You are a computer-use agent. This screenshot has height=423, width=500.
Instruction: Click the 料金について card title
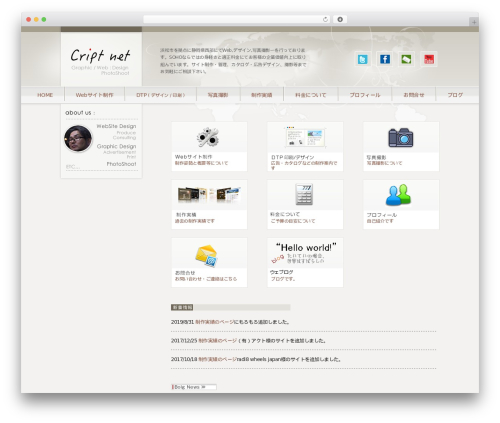285,214
